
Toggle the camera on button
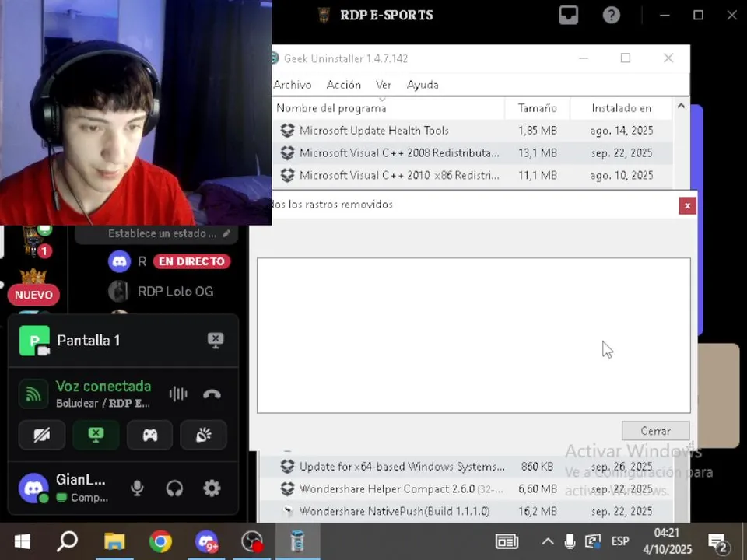click(42, 435)
